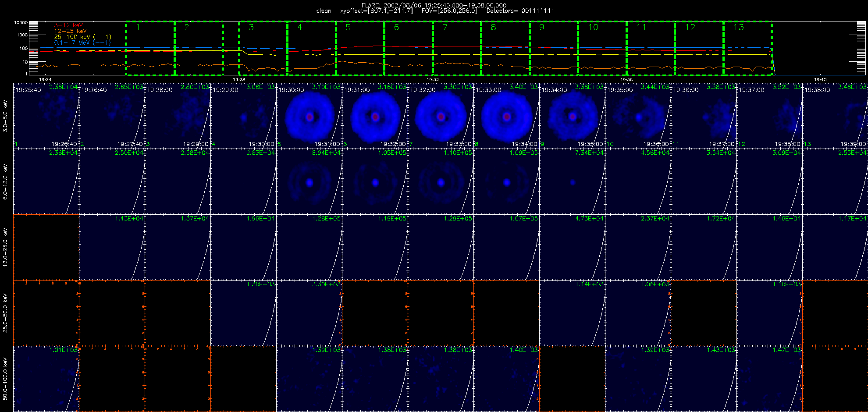This screenshot has height=412, width=868.
Task: Click the blue '0.1-17 MeV' legend entry
Action: (x=82, y=43)
